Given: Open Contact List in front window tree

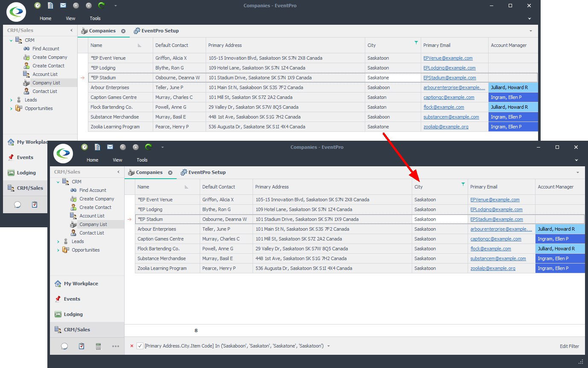Looking at the screenshot, I should pyautogui.click(x=92, y=233).
